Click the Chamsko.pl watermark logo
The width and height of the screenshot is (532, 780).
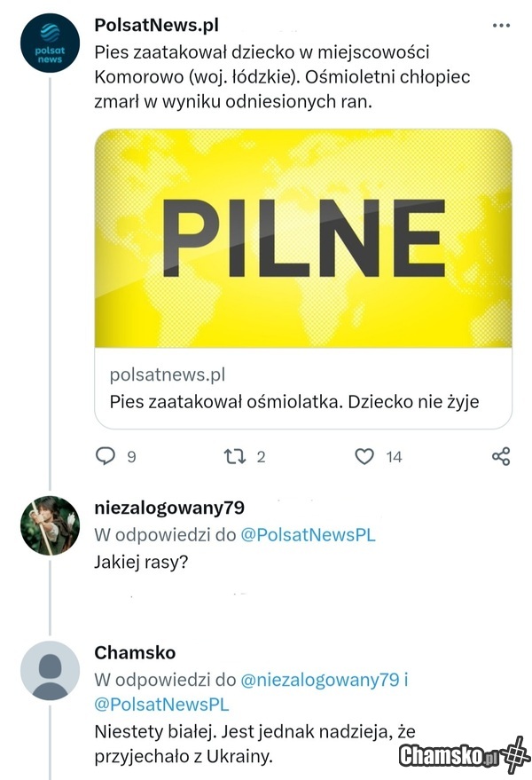(x=464, y=756)
